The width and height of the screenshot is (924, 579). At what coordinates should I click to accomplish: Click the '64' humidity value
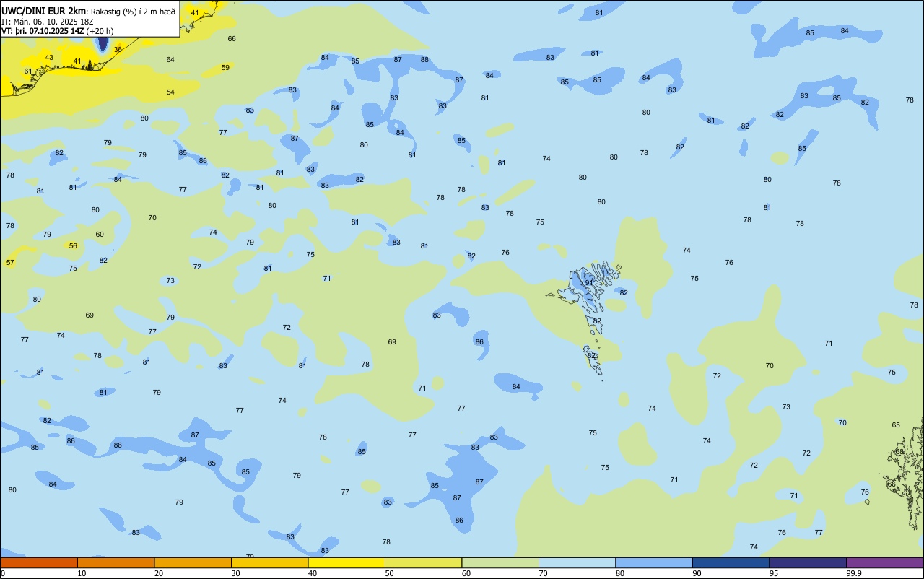point(170,60)
